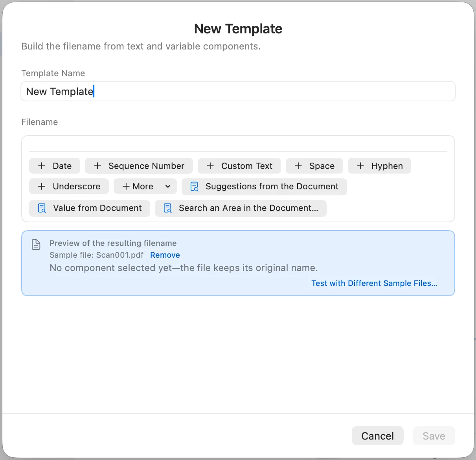Click the document icon in preview box
The image size is (476, 460).
pos(36,244)
